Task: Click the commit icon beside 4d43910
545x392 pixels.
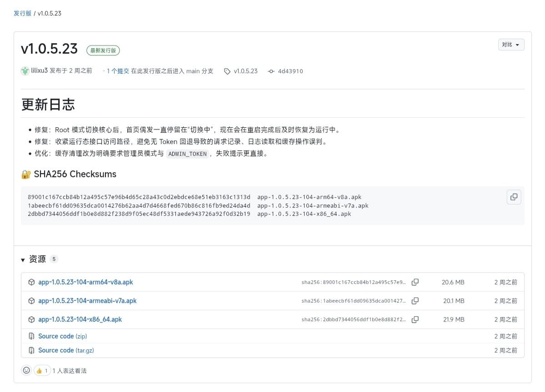Action: pyautogui.click(x=271, y=71)
